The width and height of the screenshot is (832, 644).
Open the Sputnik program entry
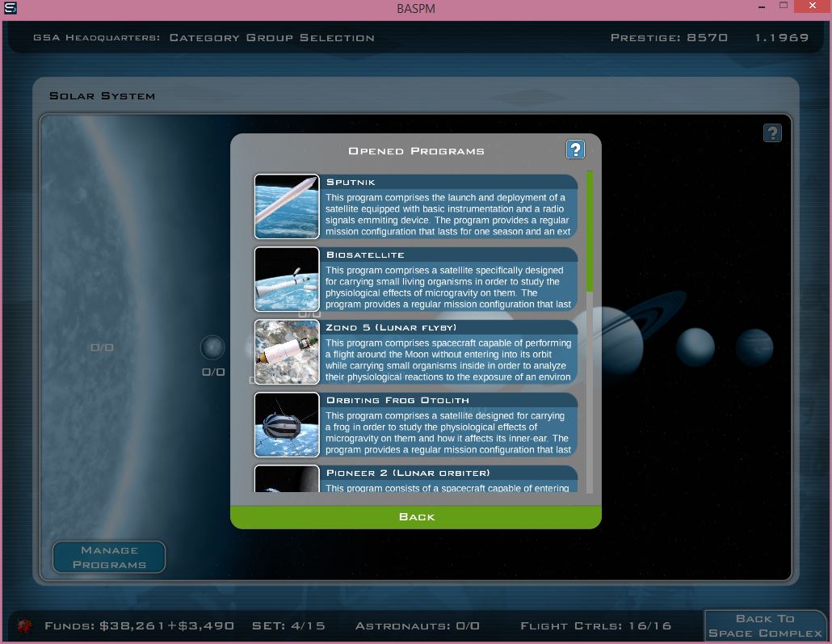point(416,207)
